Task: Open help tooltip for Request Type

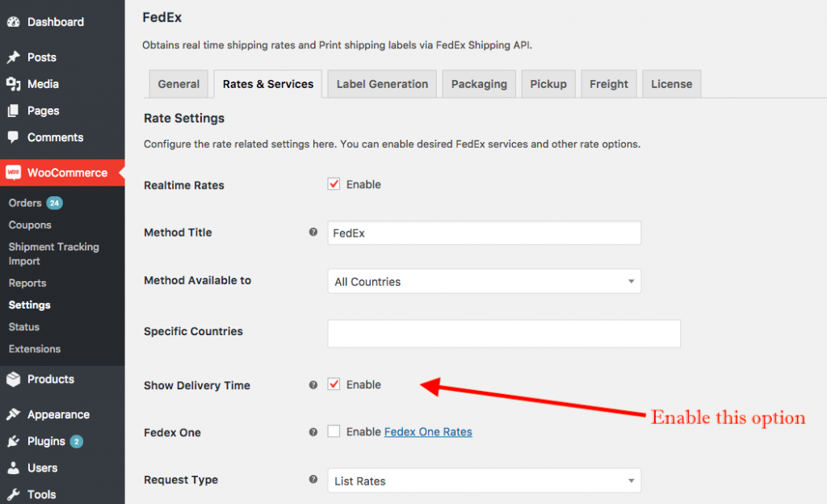Action: point(313,479)
